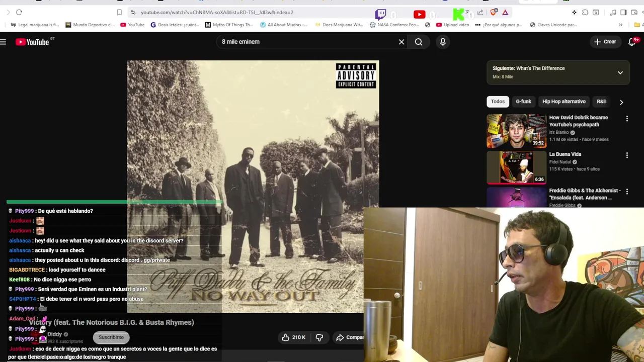
Task: Open Freddie Gibbs 'Ensalada' video title
Action: 584,194
